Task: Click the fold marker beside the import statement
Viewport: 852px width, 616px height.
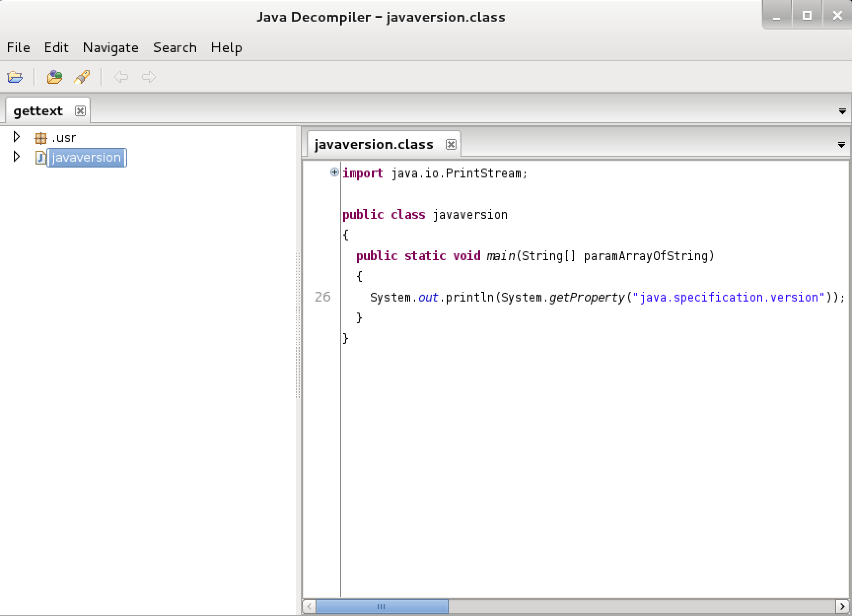Action: (334, 172)
